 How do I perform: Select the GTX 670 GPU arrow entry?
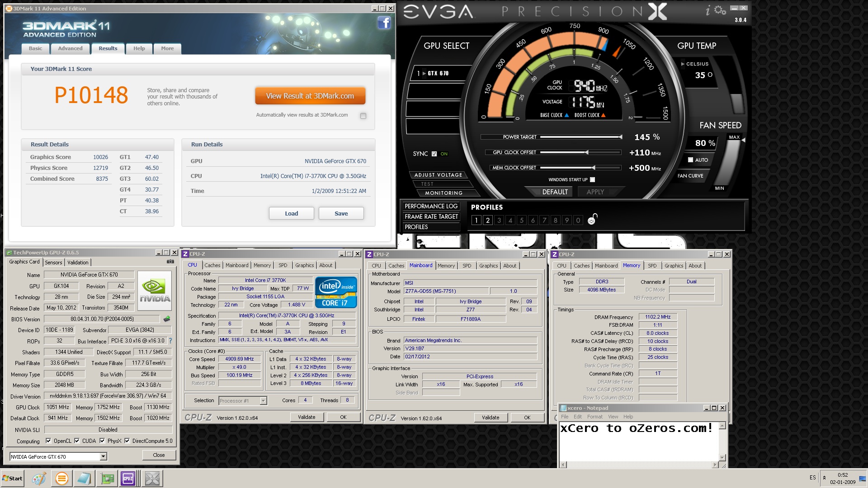pyautogui.click(x=424, y=73)
